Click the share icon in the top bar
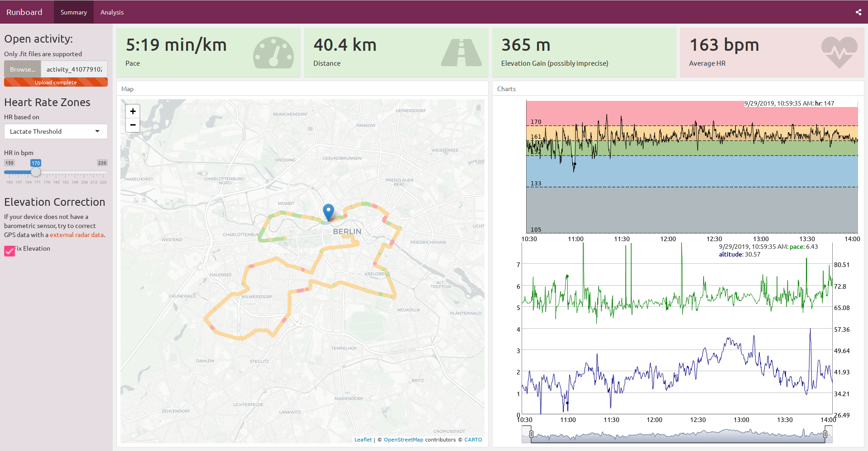 point(858,12)
